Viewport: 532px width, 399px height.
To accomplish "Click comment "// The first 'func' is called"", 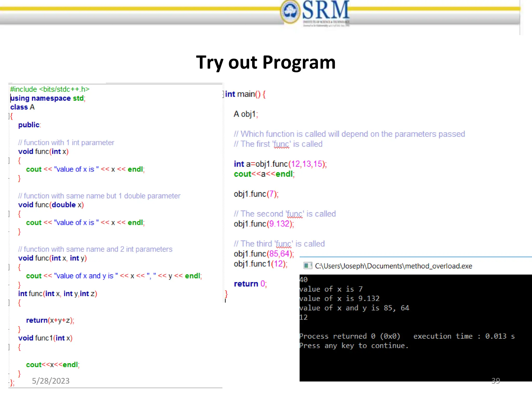I will tap(278, 144).
